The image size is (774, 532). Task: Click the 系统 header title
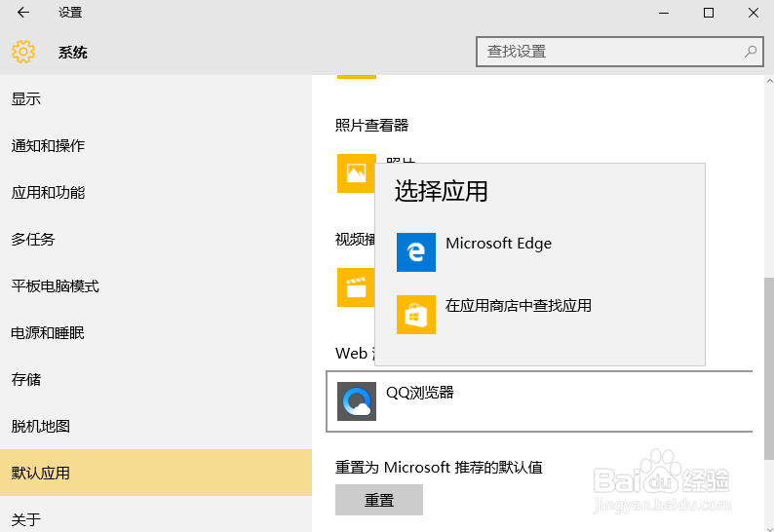(72, 52)
